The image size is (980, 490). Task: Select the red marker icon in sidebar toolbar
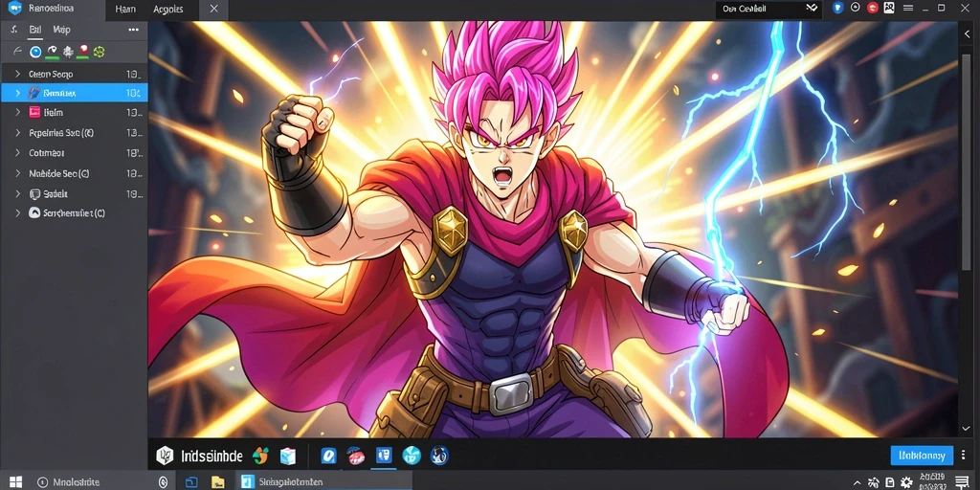coord(82,52)
